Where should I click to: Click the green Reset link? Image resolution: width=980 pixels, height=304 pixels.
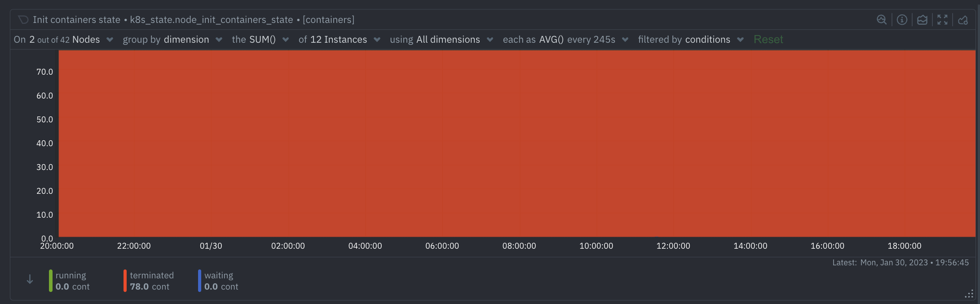click(768, 40)
